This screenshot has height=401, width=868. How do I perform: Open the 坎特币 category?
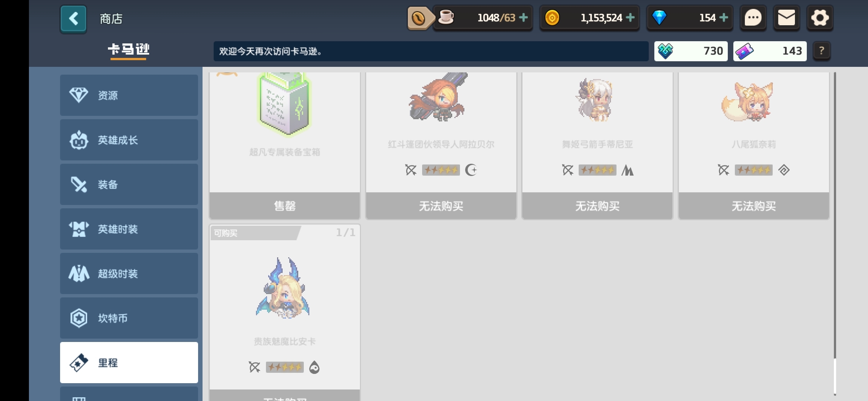(129, 318)
